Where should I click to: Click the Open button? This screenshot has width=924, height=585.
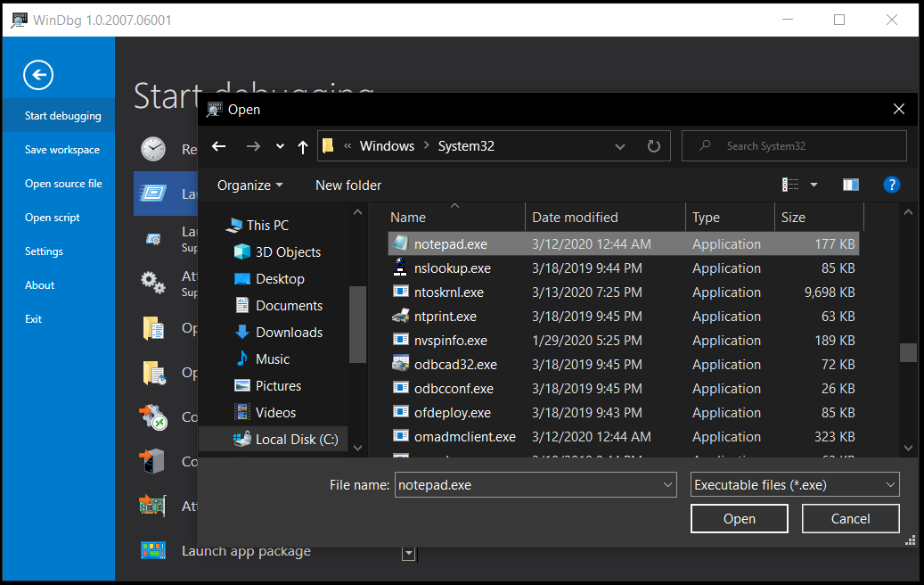click(x=739, y=518)
